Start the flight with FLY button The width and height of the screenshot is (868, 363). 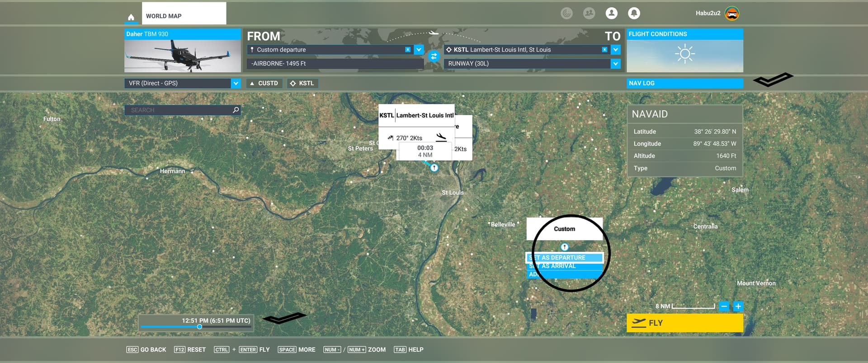click(685, 323)
